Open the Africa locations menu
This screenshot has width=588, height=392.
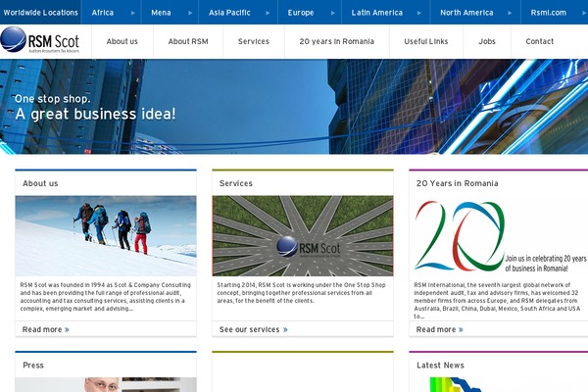(x=103, y=13)
